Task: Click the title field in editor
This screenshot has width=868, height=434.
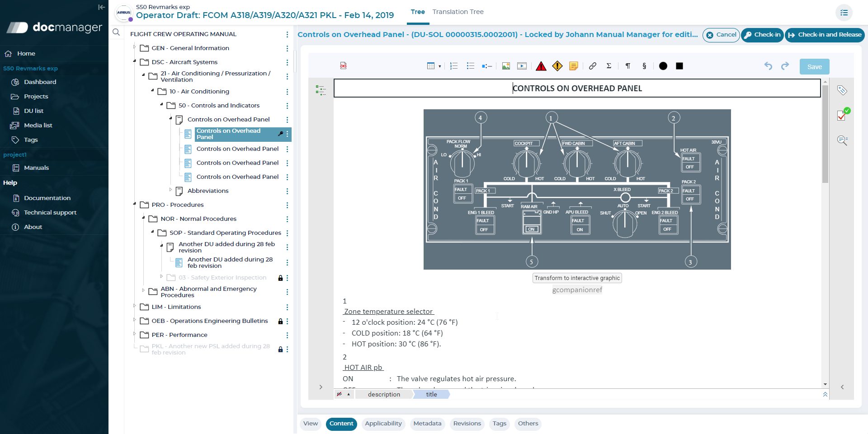Action: (x=577, y=89)
